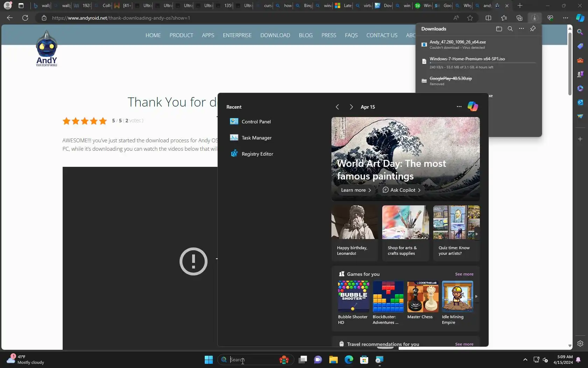Go to the HOME page of Andy site
The height and width of the screenshot is (368, 588).
click(153, 35)
